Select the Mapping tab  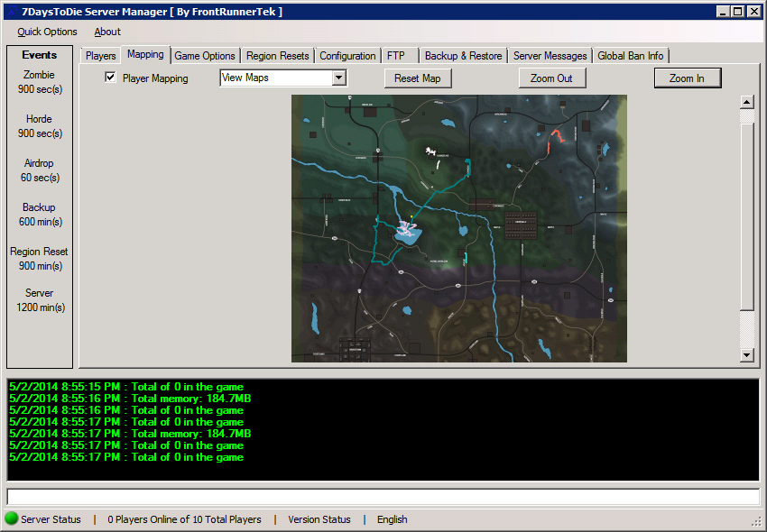click(145, 54)
